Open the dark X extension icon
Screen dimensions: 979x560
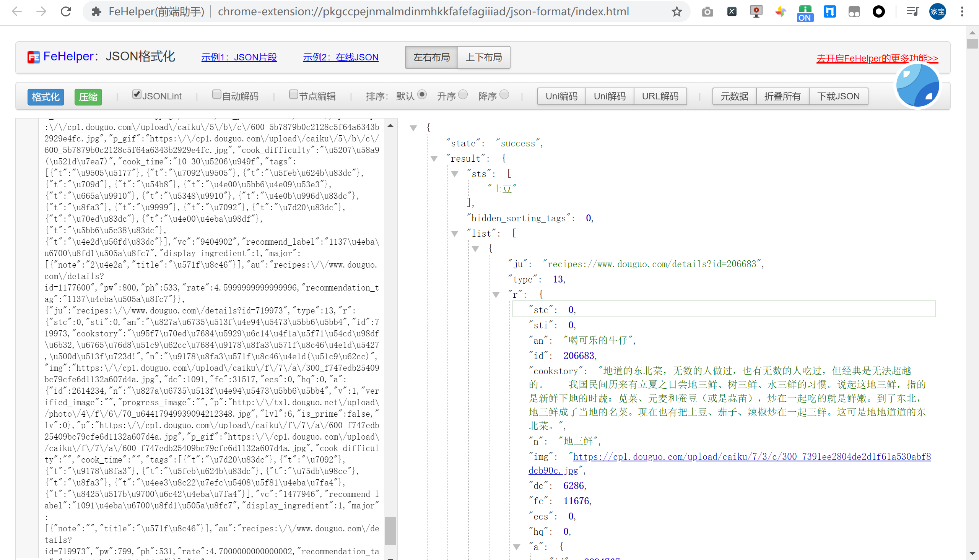[x=732, y=11]
